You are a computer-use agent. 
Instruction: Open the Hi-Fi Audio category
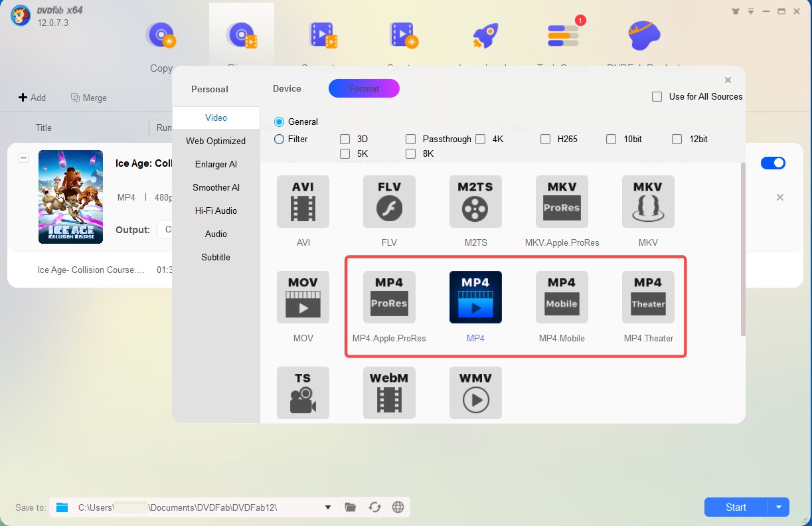coord(216,211)
